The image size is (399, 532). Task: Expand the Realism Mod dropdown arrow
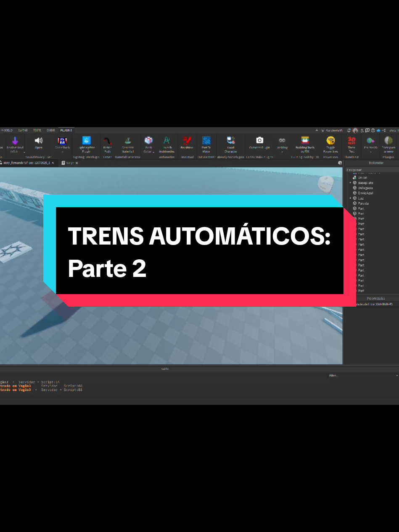(24, 152)
